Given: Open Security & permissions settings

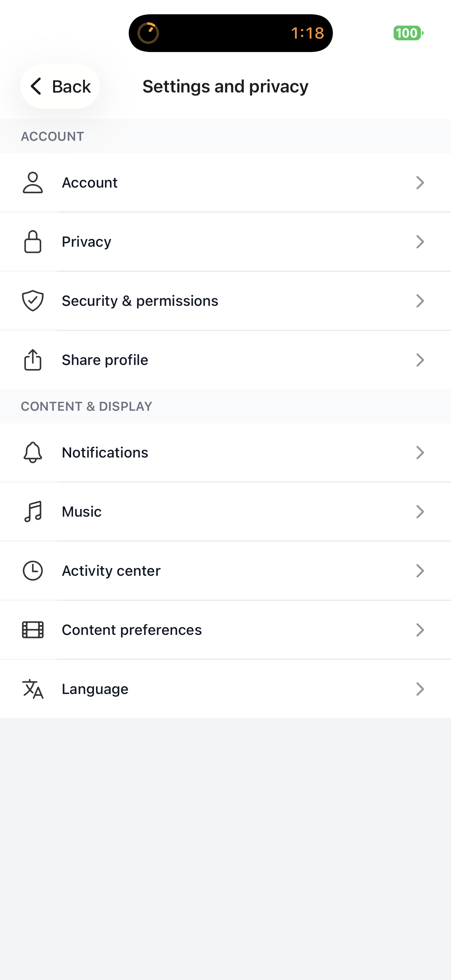Looking at the screenshot, I should (x=140, y=301).
